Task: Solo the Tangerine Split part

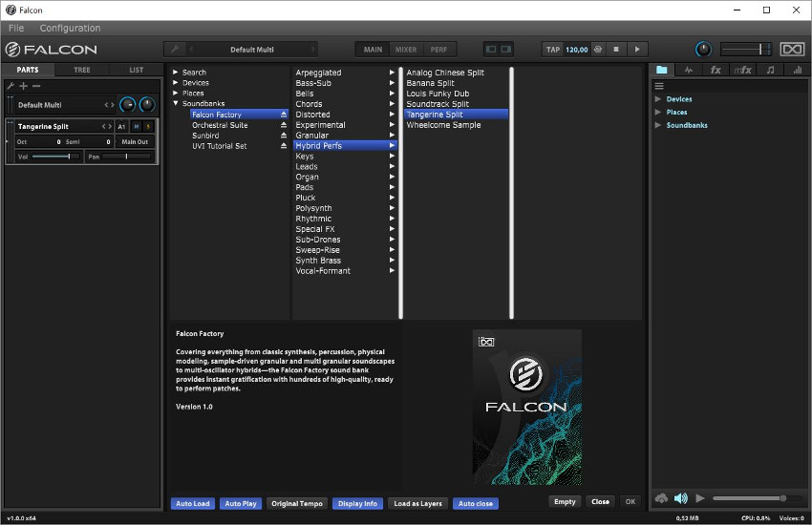Action: click(148, 126)
